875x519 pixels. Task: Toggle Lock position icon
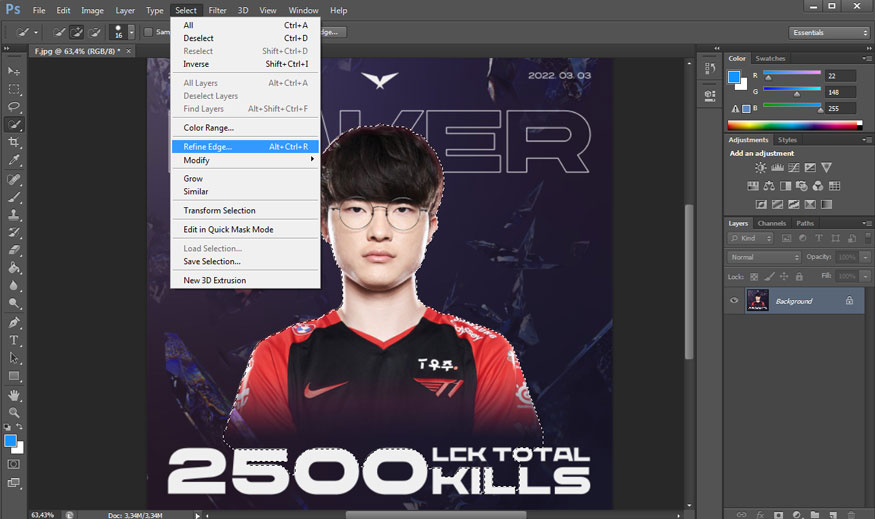(x=784, y=276)
